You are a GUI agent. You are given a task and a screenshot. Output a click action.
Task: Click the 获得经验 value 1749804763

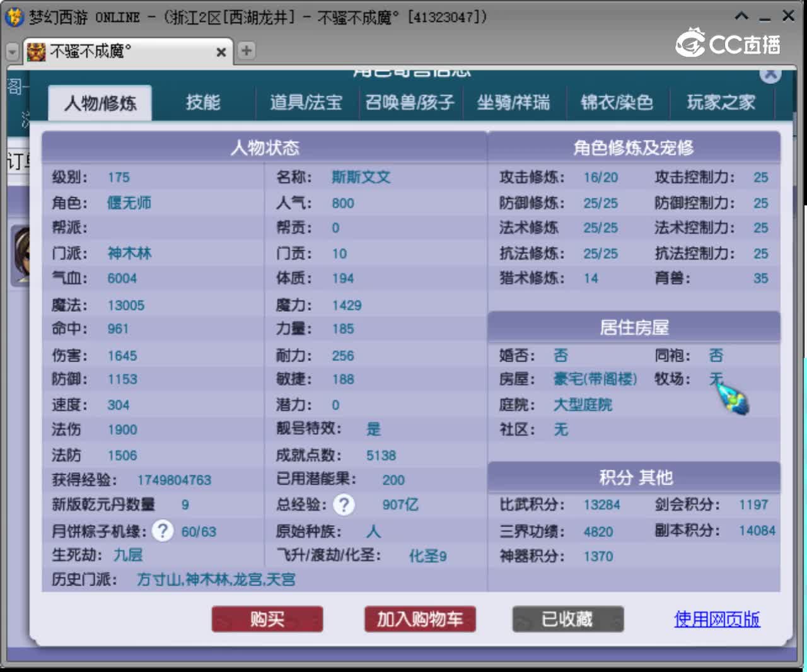coord(174,480)
